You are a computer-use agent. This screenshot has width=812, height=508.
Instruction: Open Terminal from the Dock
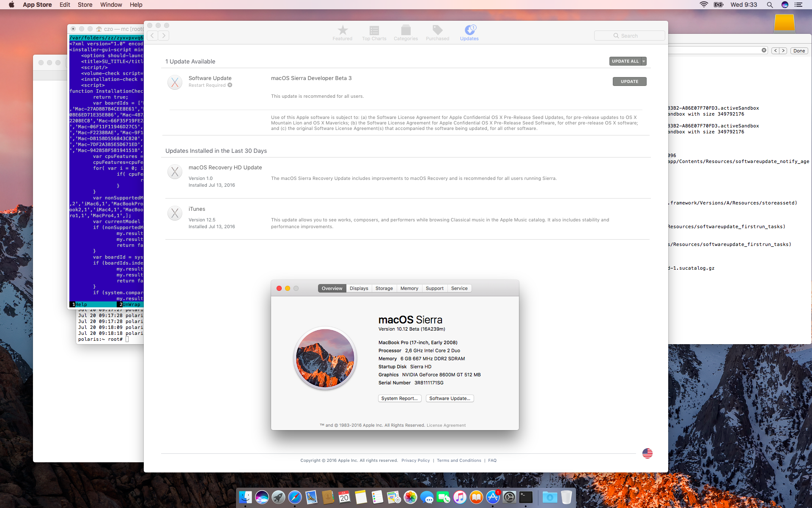[x=526, y=497]
